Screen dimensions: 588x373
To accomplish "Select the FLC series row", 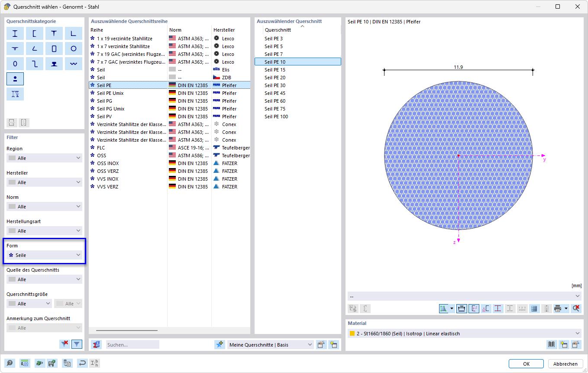I will [169, 148].
